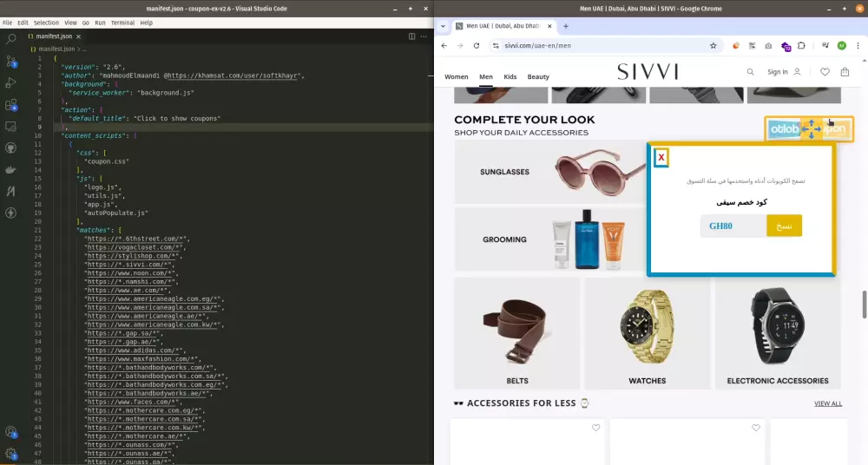The width and height of the screenshot is (868, 465).
Task: Go to the Beauty section on SIVVI
Action: coord(538,77)
